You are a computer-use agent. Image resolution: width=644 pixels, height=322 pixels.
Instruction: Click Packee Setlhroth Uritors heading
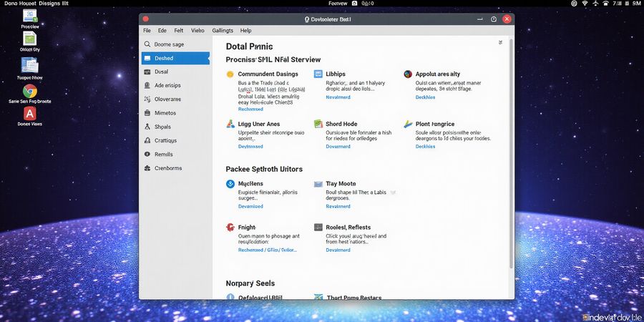(264, 169)
